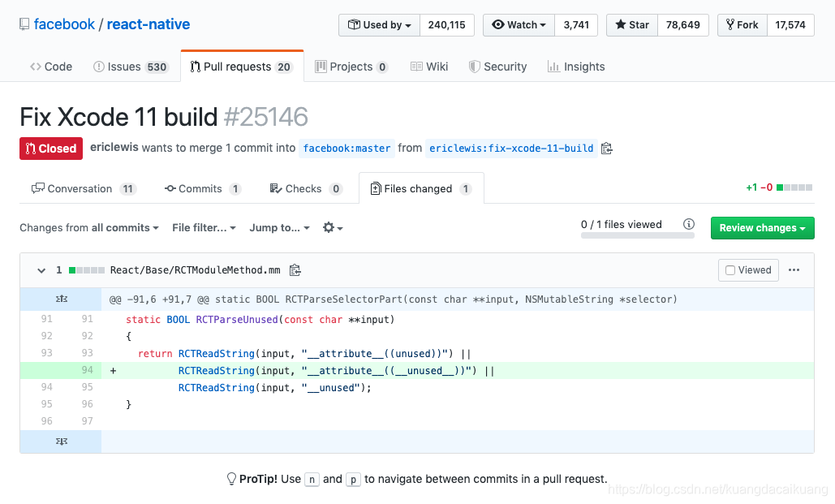Open Changes from all commits dropdown
The width and height of the screenshot is (835, 504).
coord(89,227)
